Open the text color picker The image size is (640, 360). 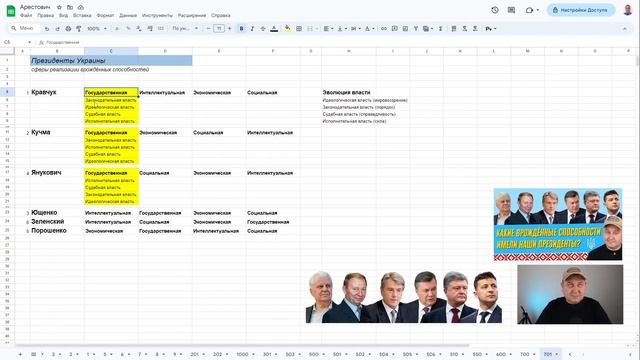click(x=274, y=29)
